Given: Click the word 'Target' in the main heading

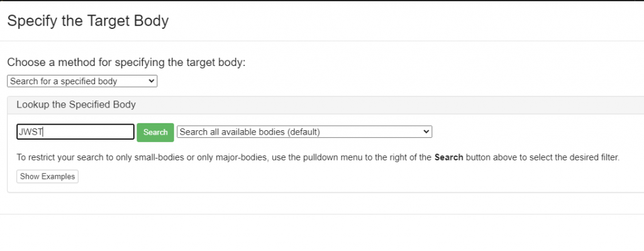Looking at the screenshot, I should (x=108, y=21).
